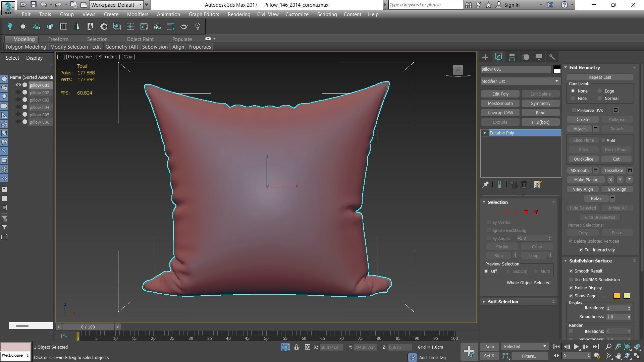Click the Pin Stack icon
Viewport: 644px width, 362px height.
(x=485, y=185)
